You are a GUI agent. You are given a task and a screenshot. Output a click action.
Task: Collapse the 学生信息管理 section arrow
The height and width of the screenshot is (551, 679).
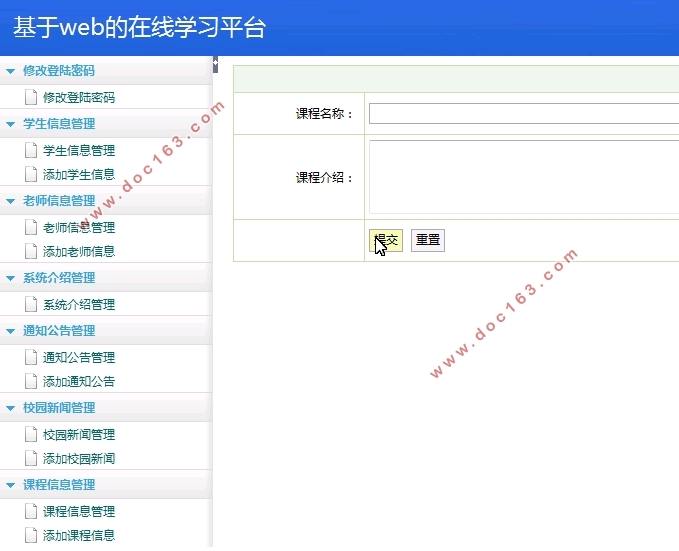10,124
